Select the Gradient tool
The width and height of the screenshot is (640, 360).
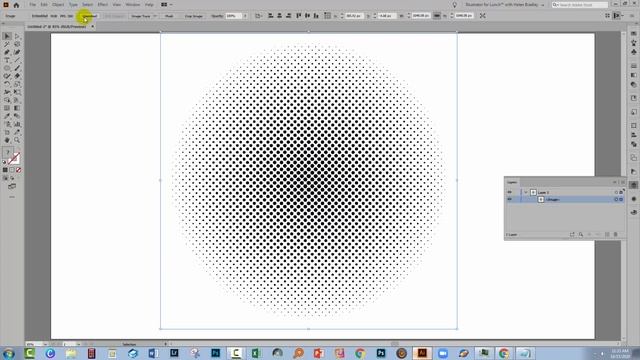[x=17, y=108]
